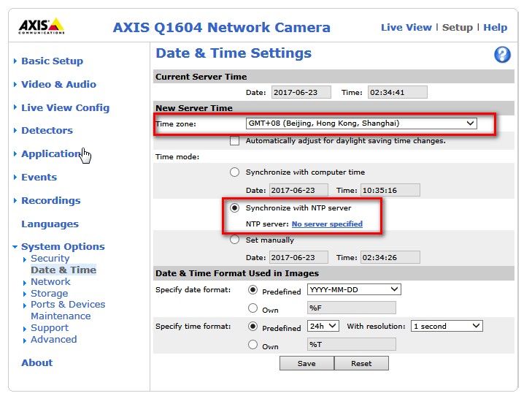The image size is (532, 415).
Task: Click the %T own time format field
Action: [351, 344]
